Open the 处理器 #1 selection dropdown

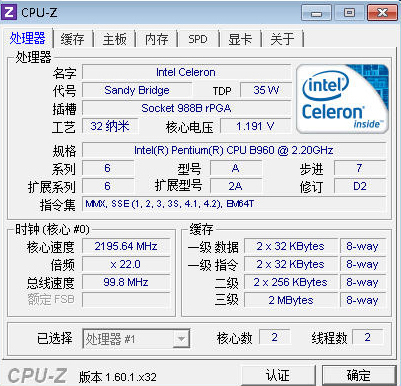click(136, 339)
